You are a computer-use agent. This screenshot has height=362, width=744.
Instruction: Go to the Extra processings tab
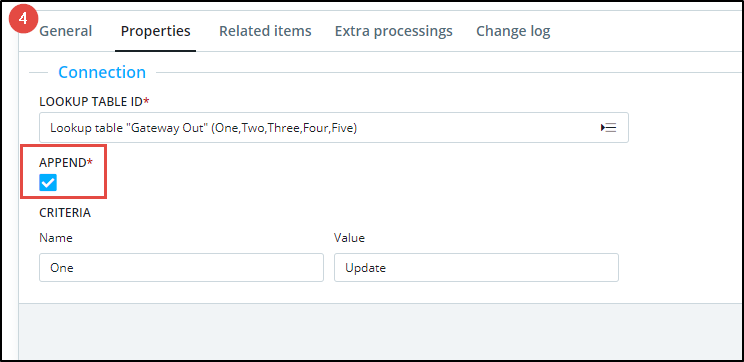pos(394,31)
